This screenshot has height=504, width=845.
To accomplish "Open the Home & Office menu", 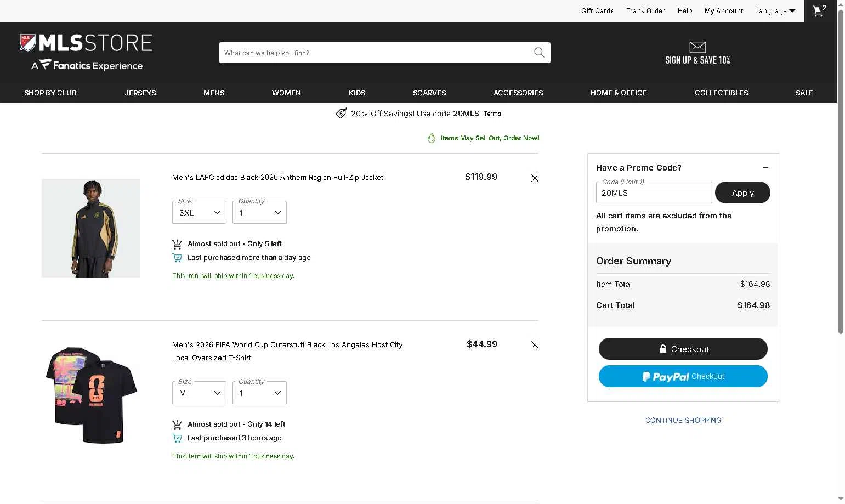I will pyautogui.click(x=619, y=93).
